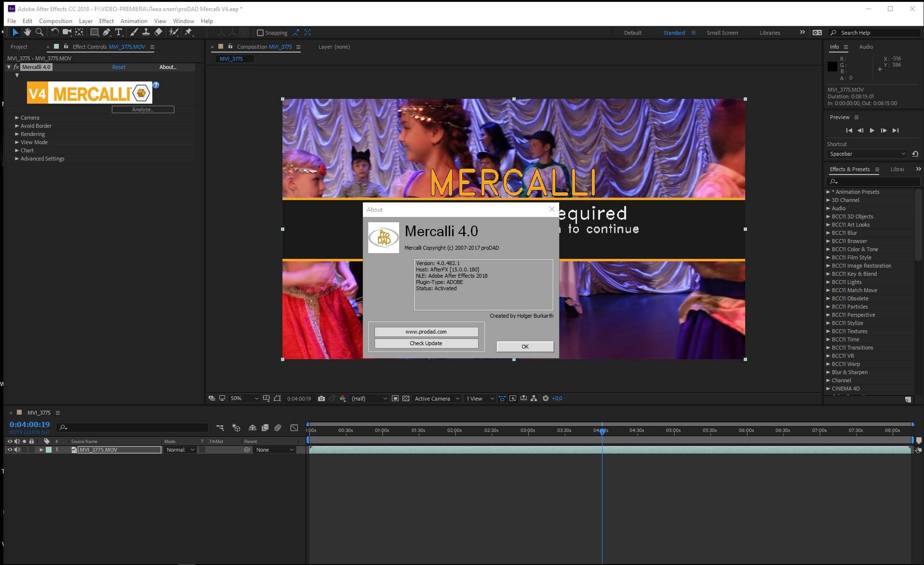The image size is (924, 565).
Task: Open the 50% magnification dropdown
Action: (x=244, y=399)
